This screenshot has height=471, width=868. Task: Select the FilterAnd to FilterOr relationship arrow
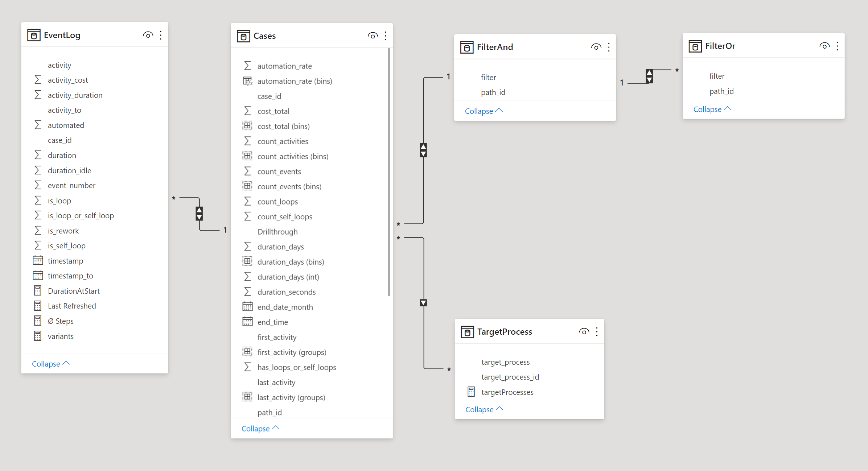(649, 76)
